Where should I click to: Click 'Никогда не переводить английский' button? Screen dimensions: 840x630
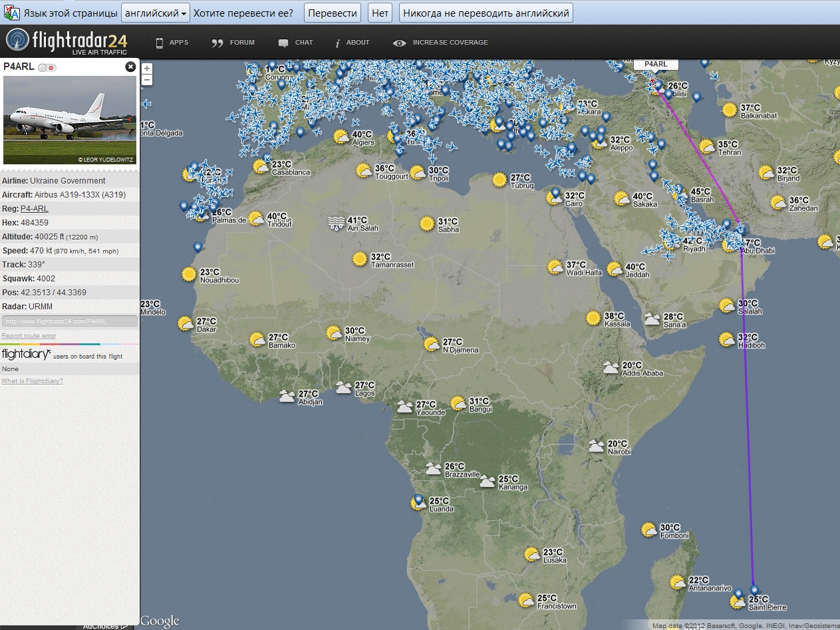(x=486, y=13)
